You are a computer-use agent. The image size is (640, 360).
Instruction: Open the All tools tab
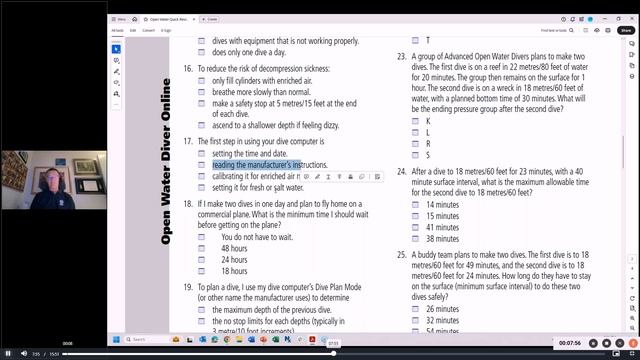point(118,31)
